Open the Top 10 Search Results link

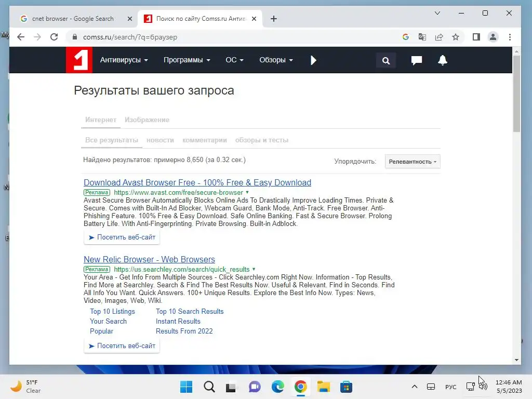point(190,312)
